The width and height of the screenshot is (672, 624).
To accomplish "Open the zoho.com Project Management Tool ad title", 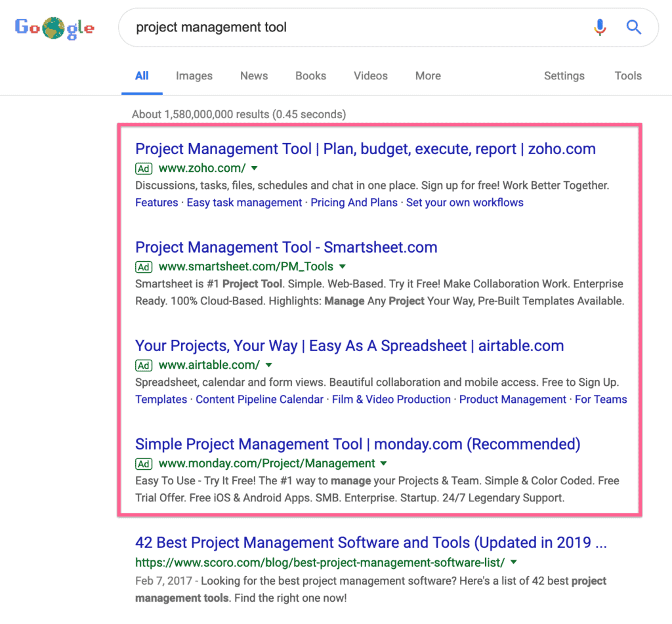I will [x=365, y=149].
